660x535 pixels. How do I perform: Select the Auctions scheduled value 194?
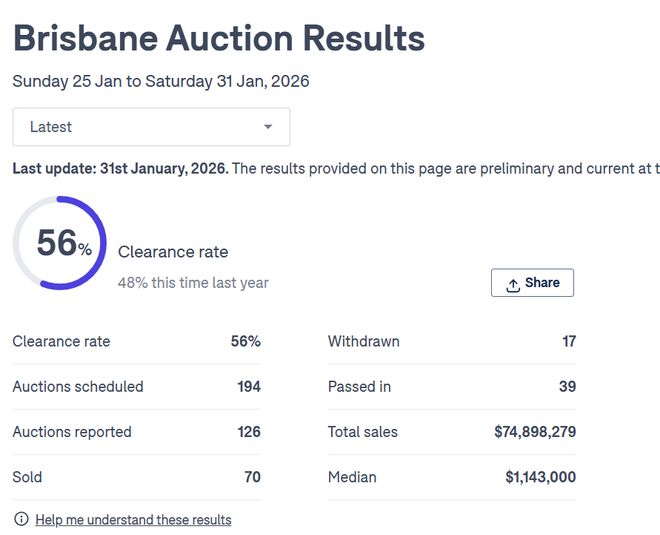(249, 387)
